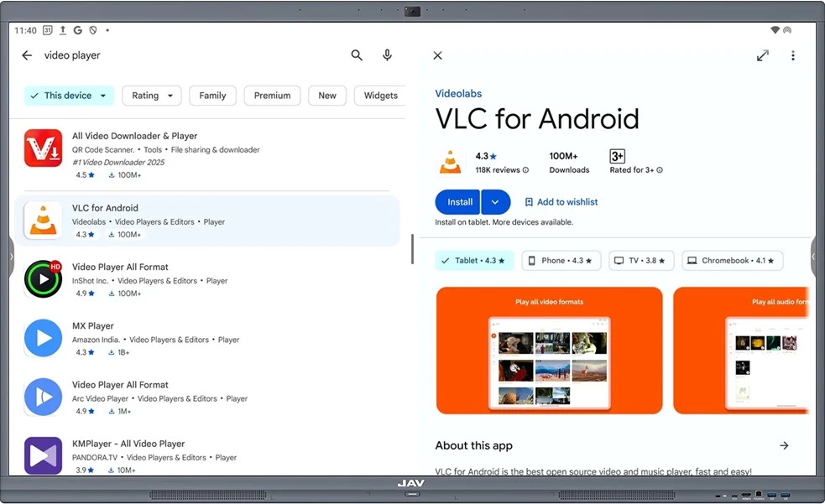
Task: Open search with the magnifier icon
Action: tap(356, 55)
